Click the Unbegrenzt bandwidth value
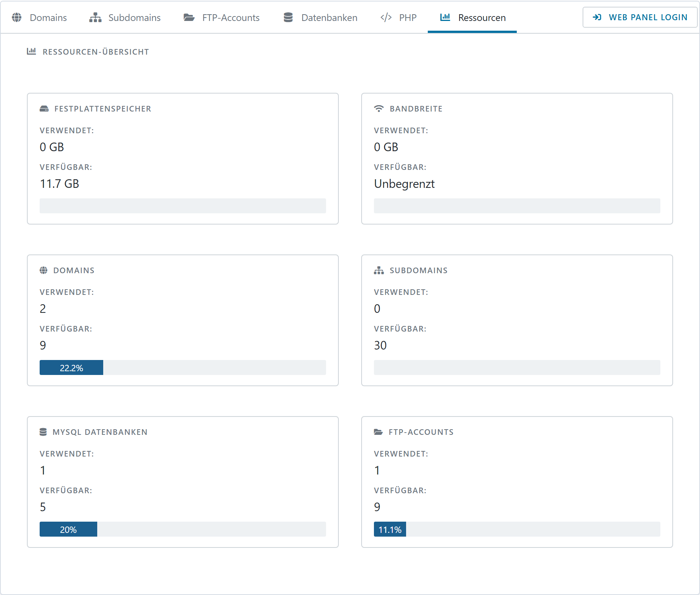The height and width of the screenshot is (595, 700). point(404,184)
